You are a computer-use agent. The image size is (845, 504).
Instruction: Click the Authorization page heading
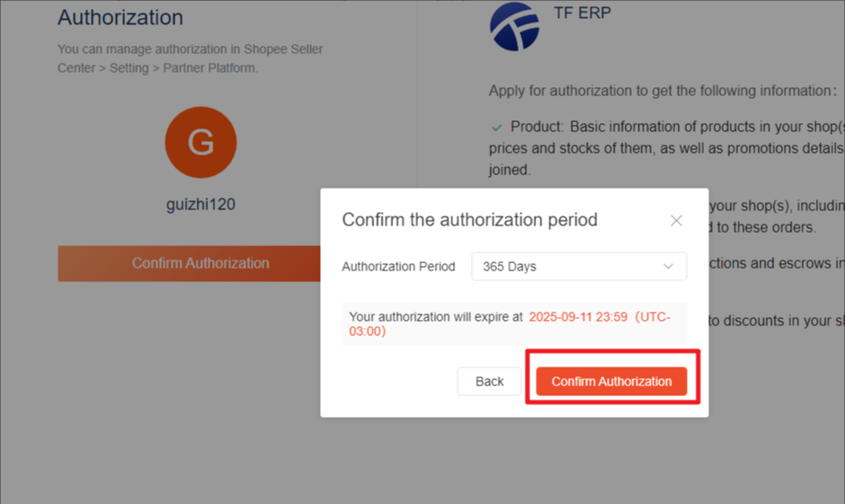[120, 18]
